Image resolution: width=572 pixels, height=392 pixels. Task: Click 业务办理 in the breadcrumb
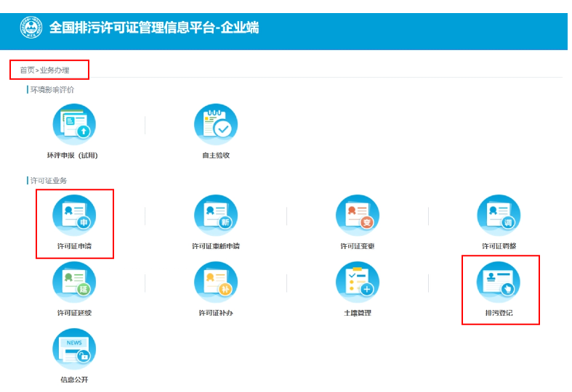point(55,70)
